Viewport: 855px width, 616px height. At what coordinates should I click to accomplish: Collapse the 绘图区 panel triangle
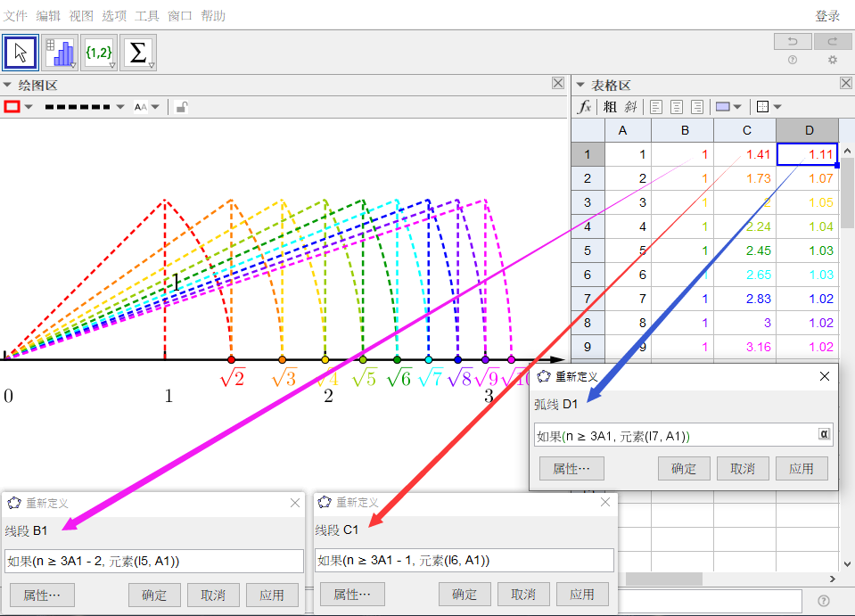coord(7,85)
